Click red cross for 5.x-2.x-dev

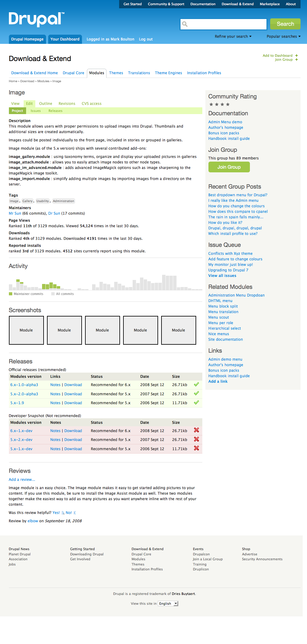coord(196,439)
